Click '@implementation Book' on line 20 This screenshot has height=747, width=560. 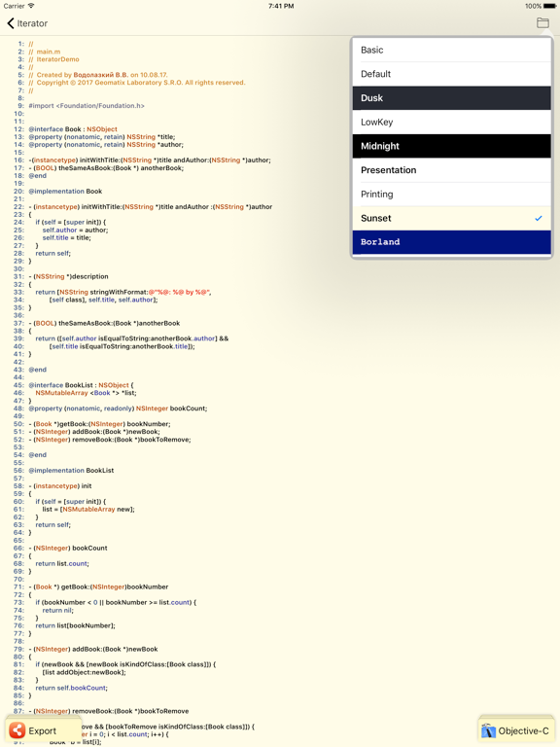coord(65,191)
